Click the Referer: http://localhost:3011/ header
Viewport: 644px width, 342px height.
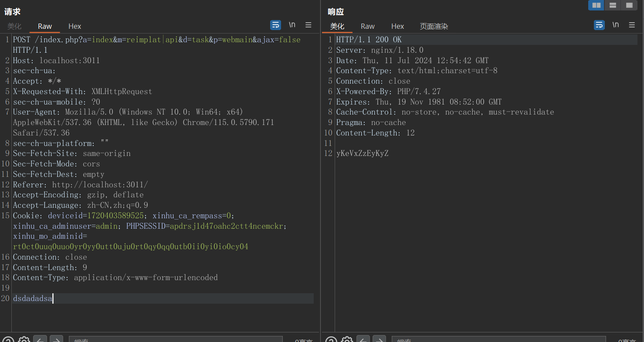click(x=81, y=185)
